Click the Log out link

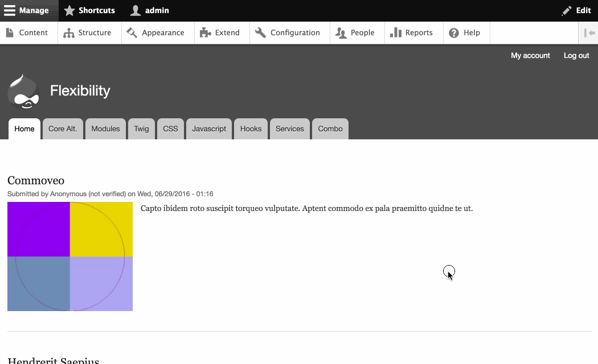[x=576, y=56]
